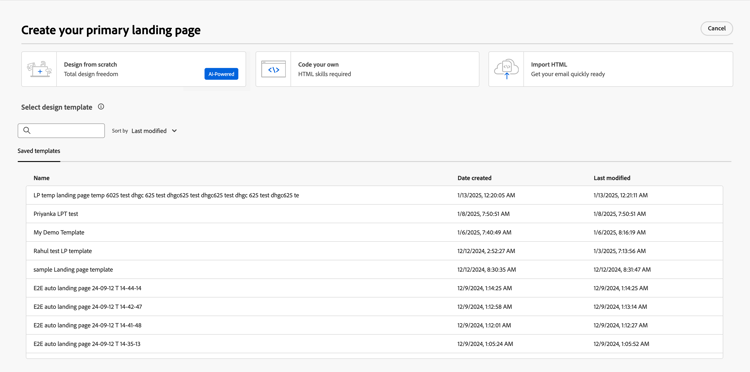Screen dimensions: 750x372
Task: Choose the Import HTML option
Action: pyautogui.click(x=611, y=69)
